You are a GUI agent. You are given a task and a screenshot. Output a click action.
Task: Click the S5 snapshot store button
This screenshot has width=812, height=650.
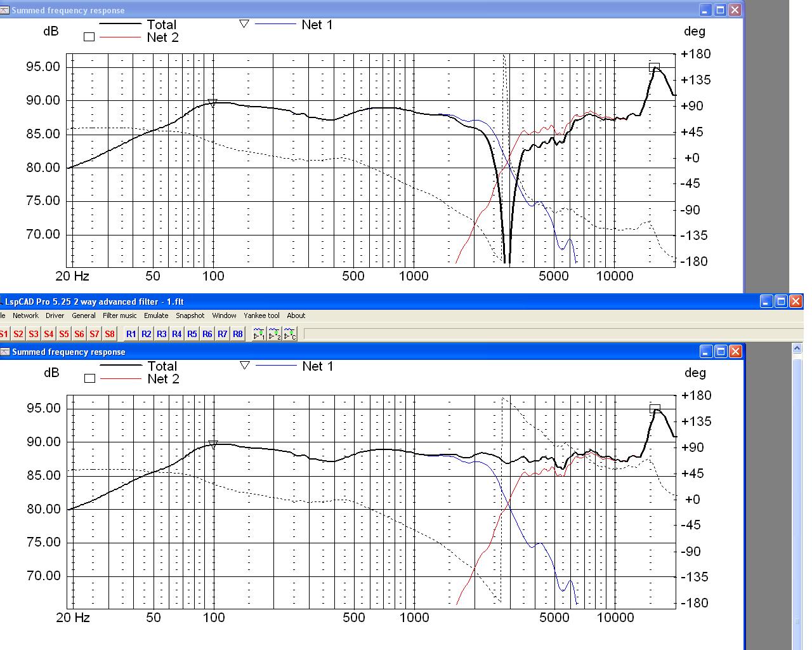[x=64, y=334]
